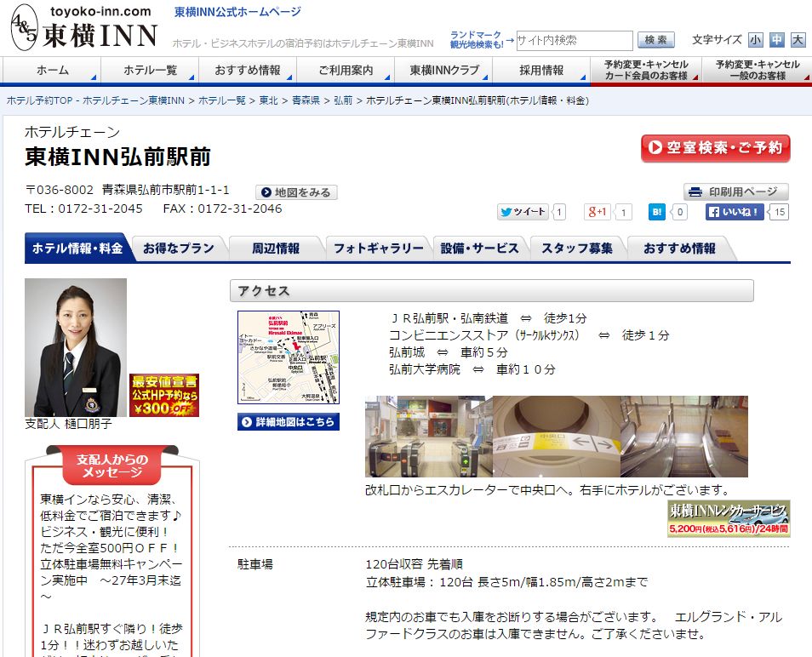Click breadcrumb link ホテル一覧
The width and height of the screenshot is (812, 657).
tap(221, 100)
